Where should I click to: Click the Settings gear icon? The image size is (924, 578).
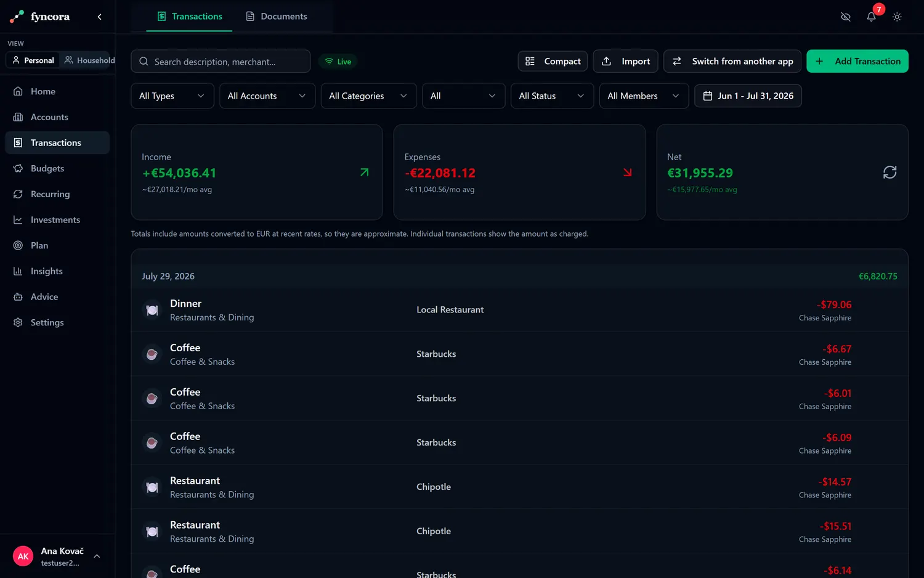(x=18, y=322)
